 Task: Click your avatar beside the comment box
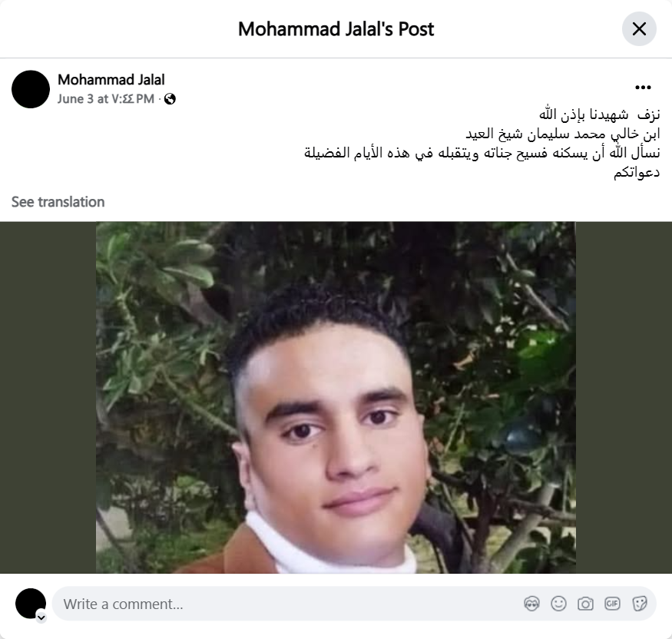pos(31,604)
